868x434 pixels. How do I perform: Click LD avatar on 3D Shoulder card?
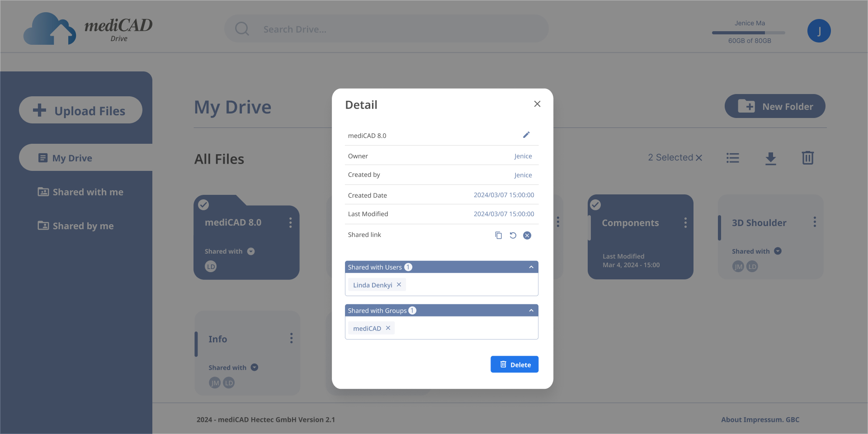pos(752,266)
